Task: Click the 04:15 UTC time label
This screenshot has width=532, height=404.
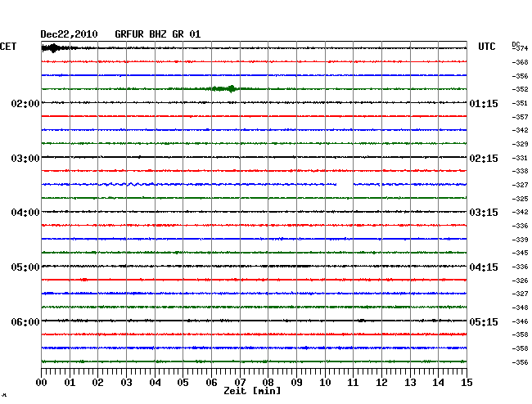Action: (x=484, y=267)
